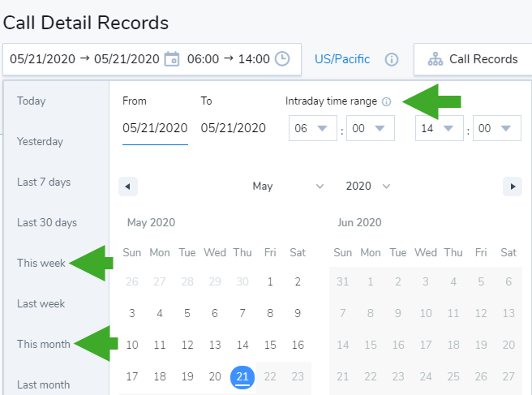Click the 06:00 → 14:00 time range summary
Screen dimensions: 532x395
point(229,59)
